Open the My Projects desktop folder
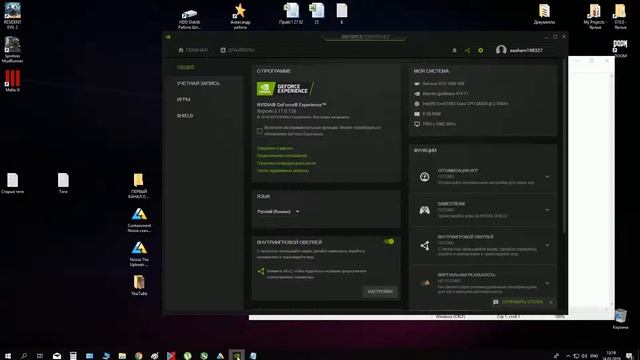The width and height of the screenshot is (640, 360). pyautogui.click(x=595, y=16)
